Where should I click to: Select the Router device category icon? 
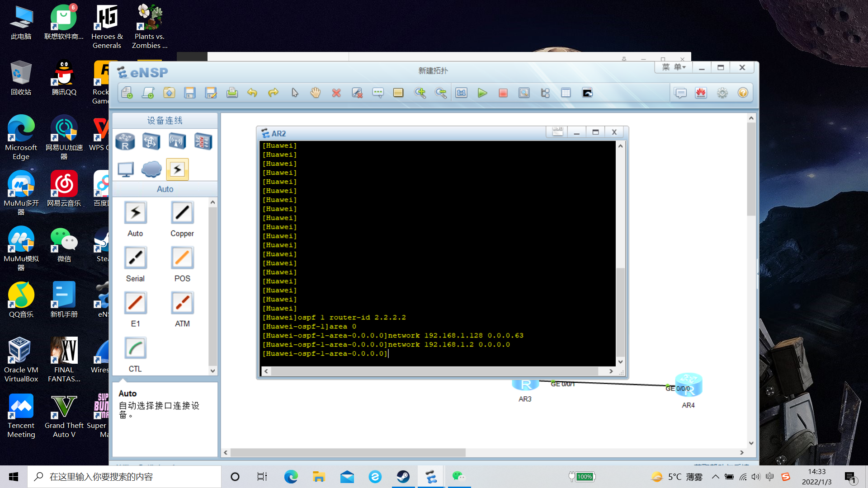pos(125,141)
